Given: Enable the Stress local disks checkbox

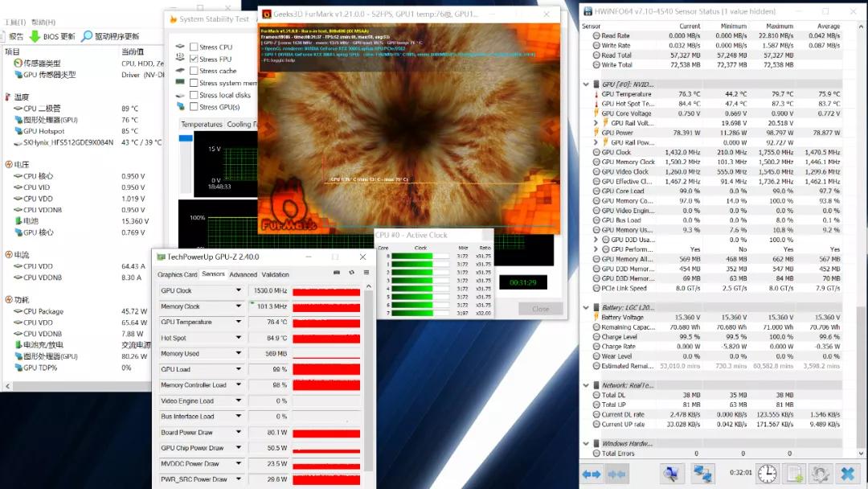Looking at the screenshot, I should [x=194, y=95].
